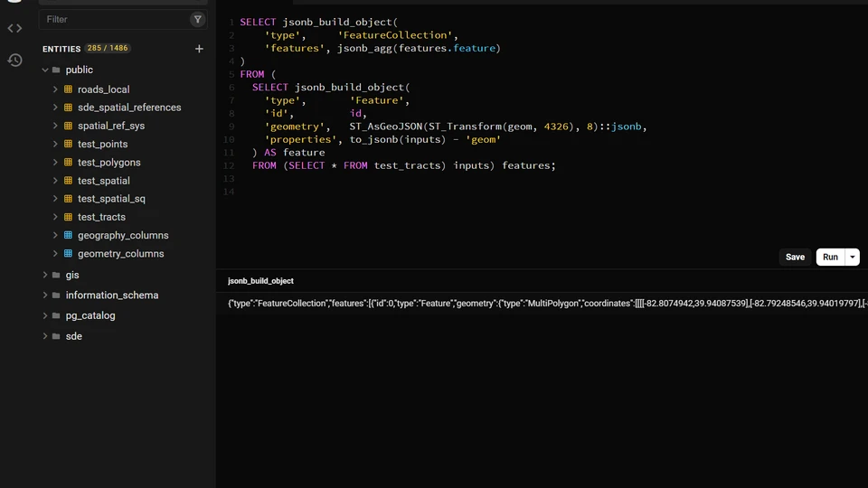Viewport: 868px width, 488px height.
Task: Click the filter funnel icon
Action: coord(198,19)
